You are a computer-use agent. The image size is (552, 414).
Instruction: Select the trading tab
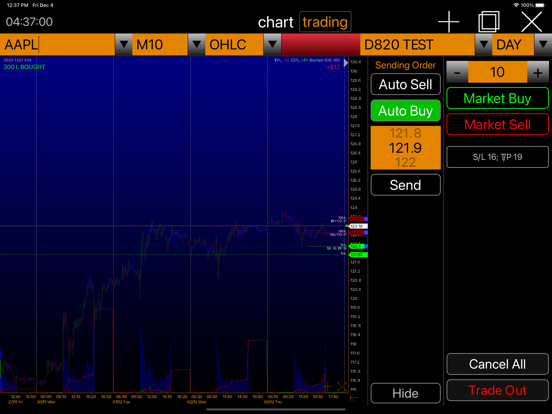(325, 22)
